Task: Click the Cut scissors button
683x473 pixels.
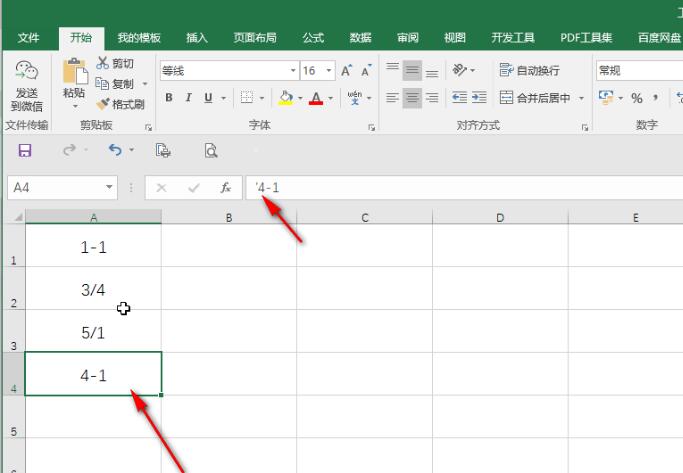Action: click(x=116, y=63)
